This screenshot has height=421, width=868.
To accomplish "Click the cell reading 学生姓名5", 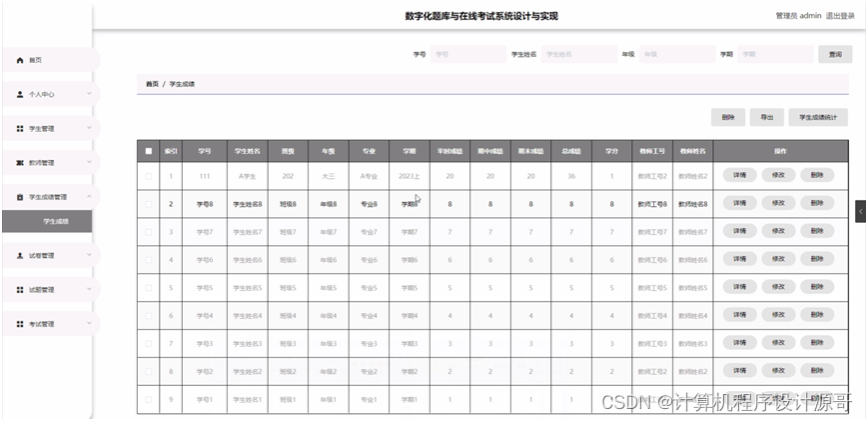I will pos(248,288).
